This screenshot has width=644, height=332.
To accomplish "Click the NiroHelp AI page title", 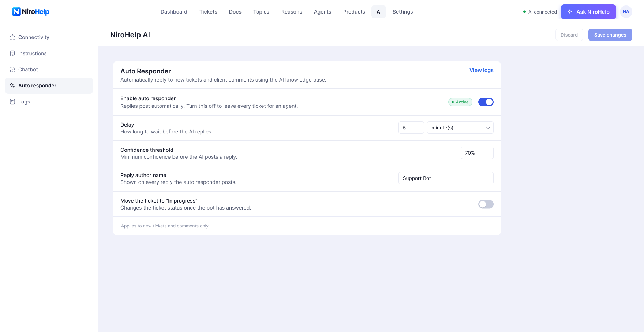I will pos(130,35).
